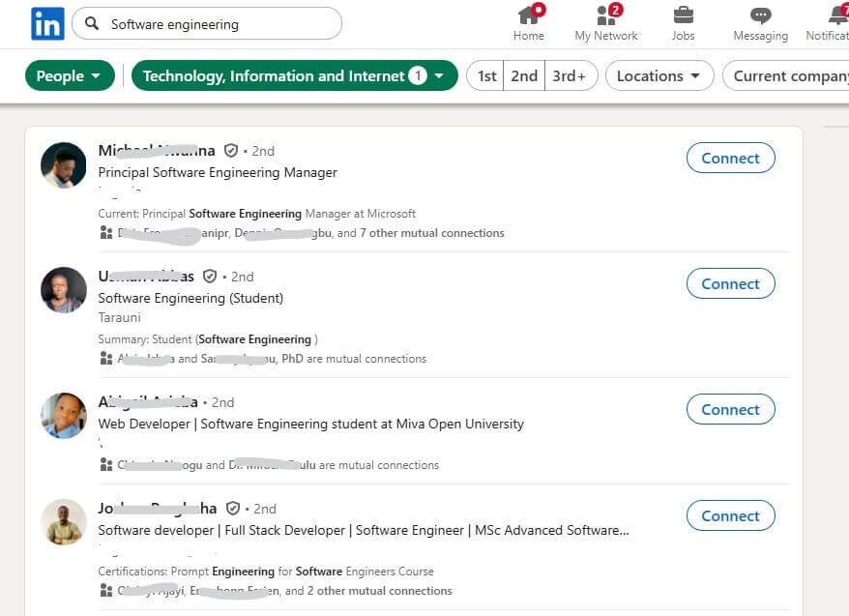Screen dimensions: 849x616
Task: Open the Principal Software Engineering Manager's profile photo
Action: coord(64,165)
